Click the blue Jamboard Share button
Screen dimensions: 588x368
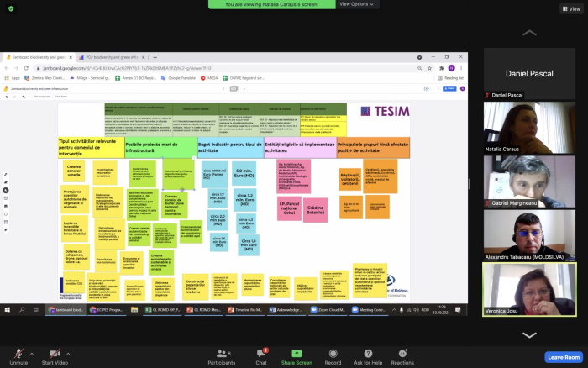point(449,88)
